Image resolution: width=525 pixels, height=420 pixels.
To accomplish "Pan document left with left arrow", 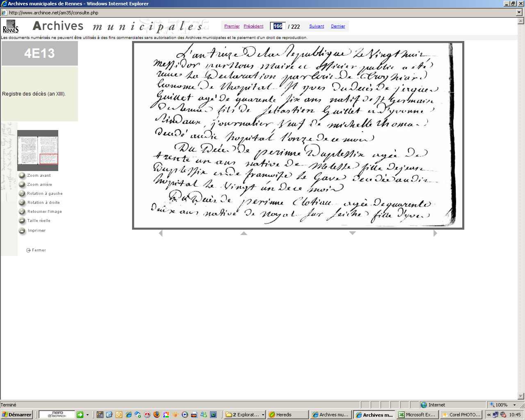I will coord(161,233).
